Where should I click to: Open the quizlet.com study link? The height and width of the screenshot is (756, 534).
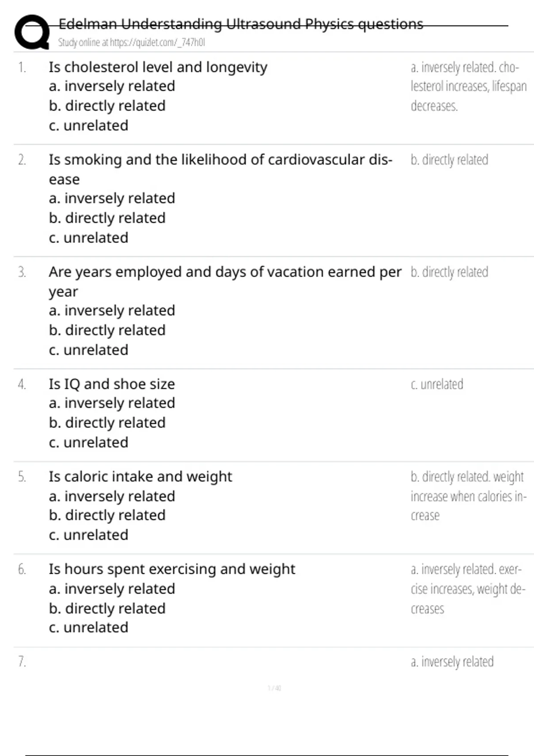(x=131, y=43)
